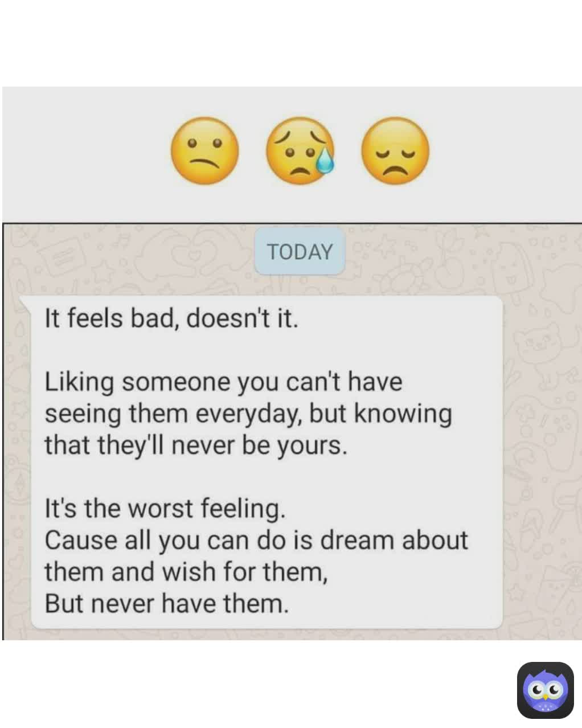Click the text "Liking someone you can't have"
The height and width of the screenshot is (728, 582).
[x=223, y=382]
